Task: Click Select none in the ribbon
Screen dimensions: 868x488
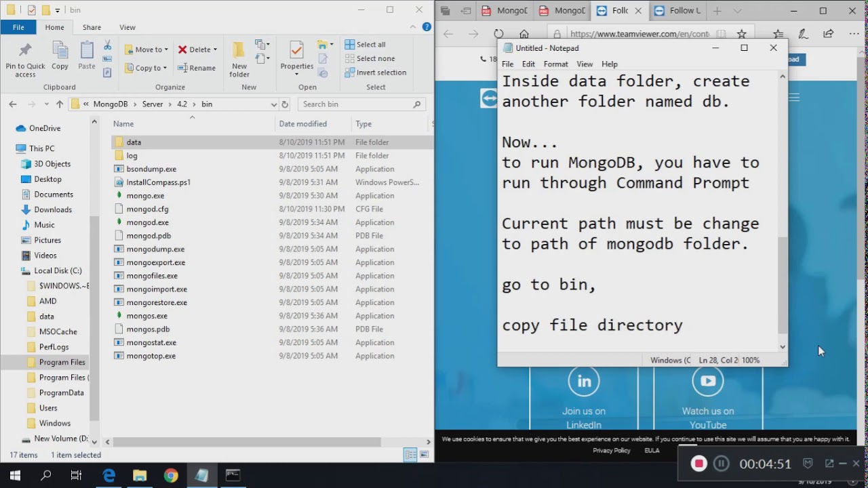Action: [369, 58]
